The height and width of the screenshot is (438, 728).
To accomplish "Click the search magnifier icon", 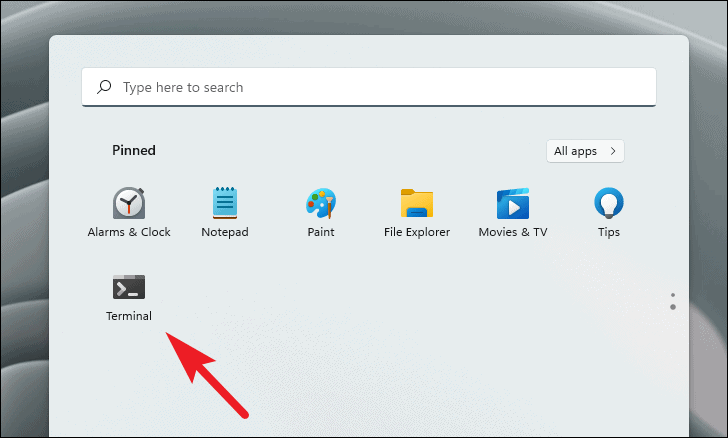I will pos(104,87).
